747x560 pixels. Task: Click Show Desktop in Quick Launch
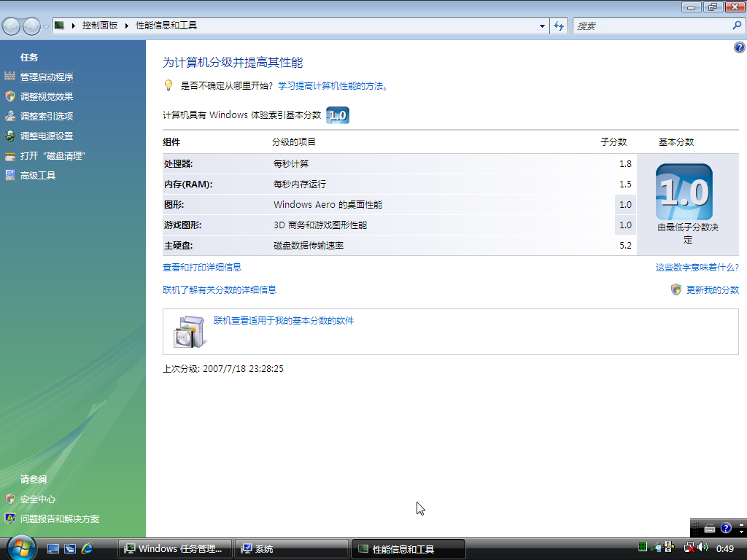click(x=53, y=548)
